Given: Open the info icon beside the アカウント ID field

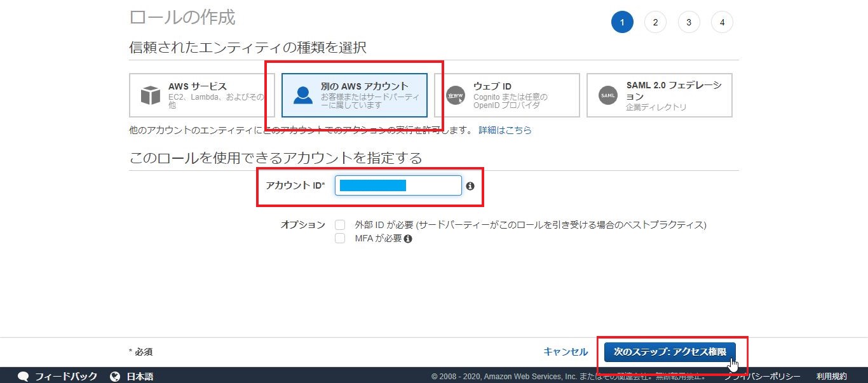Looking at the screenshot, I should tap(470, 186).
